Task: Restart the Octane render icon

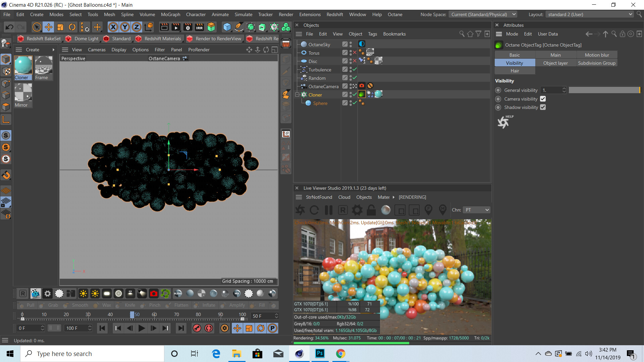Action: (314, 210)
